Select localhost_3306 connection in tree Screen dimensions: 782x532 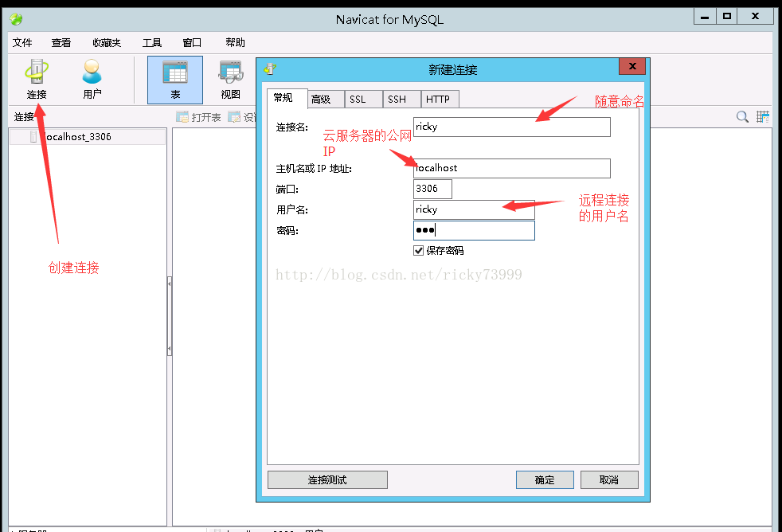88,137
